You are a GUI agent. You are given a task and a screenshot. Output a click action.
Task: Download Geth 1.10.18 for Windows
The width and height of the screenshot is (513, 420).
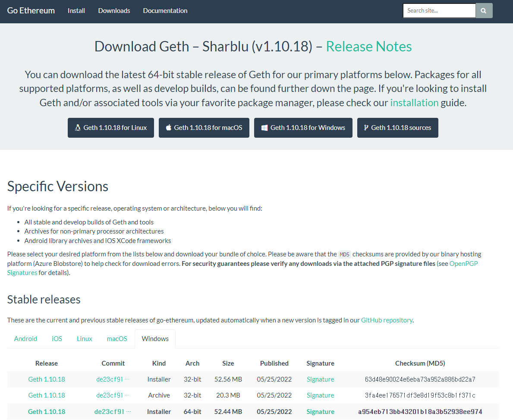point(303,128)
